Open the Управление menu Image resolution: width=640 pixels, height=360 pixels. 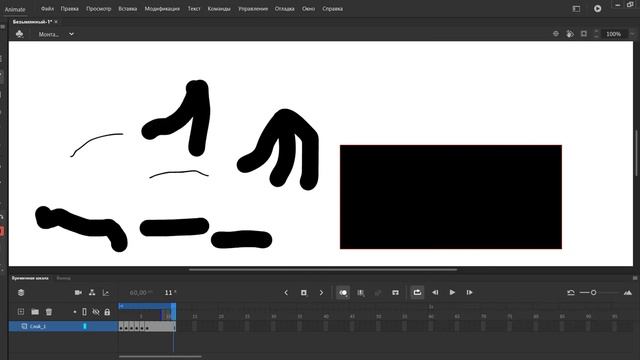point(253,9)
